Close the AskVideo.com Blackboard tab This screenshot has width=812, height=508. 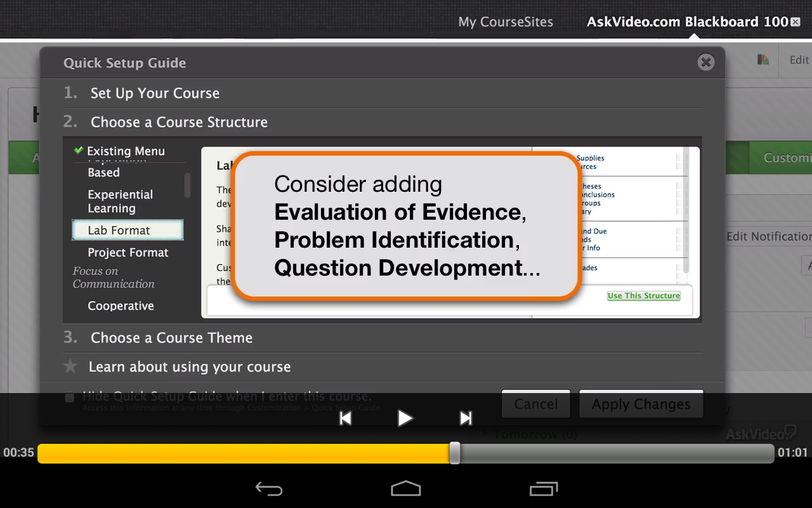(x=796, y=22)
